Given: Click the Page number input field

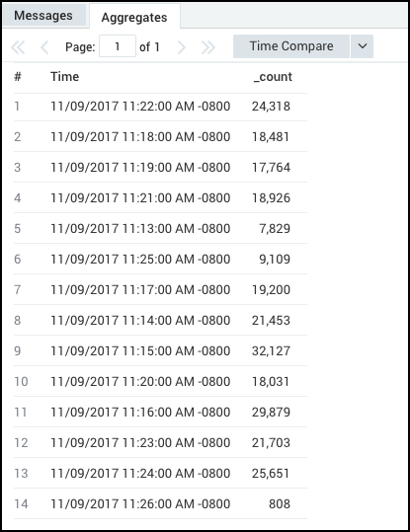Looking at the screenshot, I should (118, 46).
